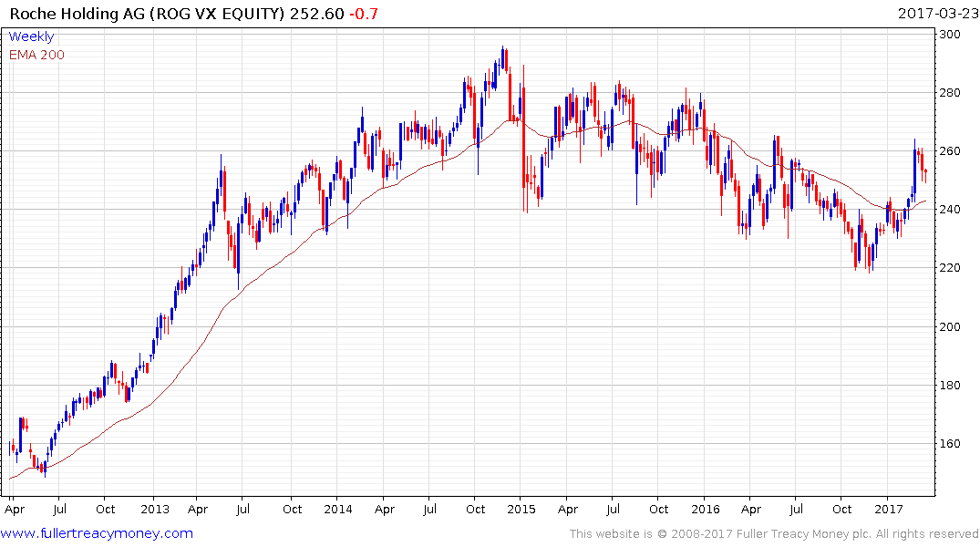Image resolution: width=980 pixels, height=547 pixels.
Task: Open the www.fullertreacymoney.com link
Action: click(x=97, y=533)
